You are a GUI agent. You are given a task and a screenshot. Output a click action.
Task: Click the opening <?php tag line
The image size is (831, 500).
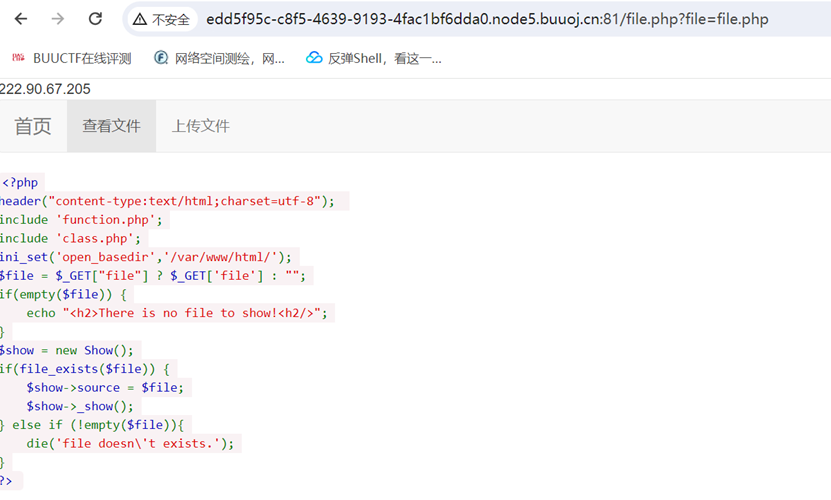(20, 182)
